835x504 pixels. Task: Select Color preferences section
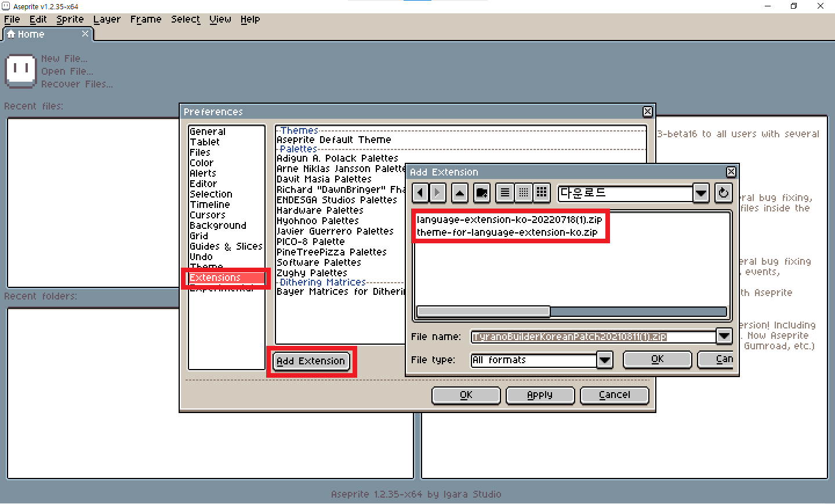click(x=227, y=163)
